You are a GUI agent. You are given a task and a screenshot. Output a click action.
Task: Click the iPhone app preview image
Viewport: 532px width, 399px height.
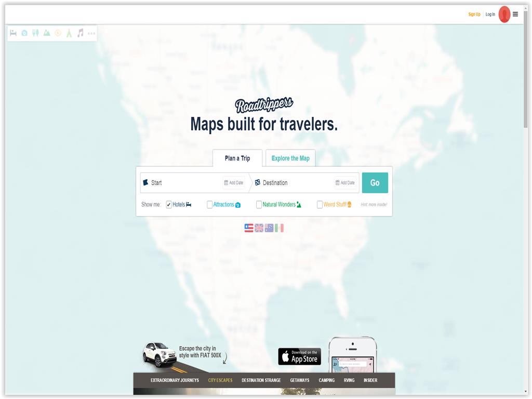[x=353, y=354]
